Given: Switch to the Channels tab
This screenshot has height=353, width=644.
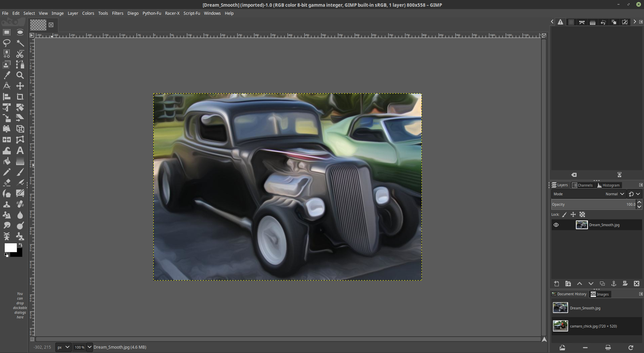Looking at the screenshot, I should [x=582, y=185].
